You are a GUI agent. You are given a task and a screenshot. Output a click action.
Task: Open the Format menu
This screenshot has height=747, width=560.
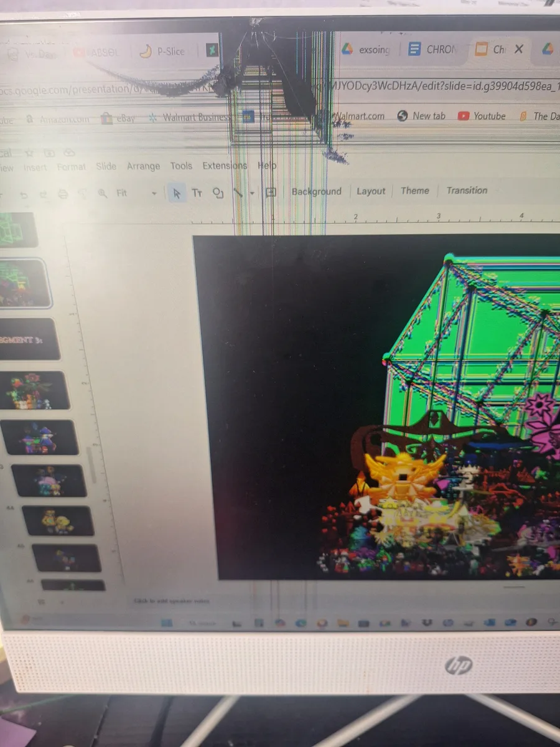[71, 167]
